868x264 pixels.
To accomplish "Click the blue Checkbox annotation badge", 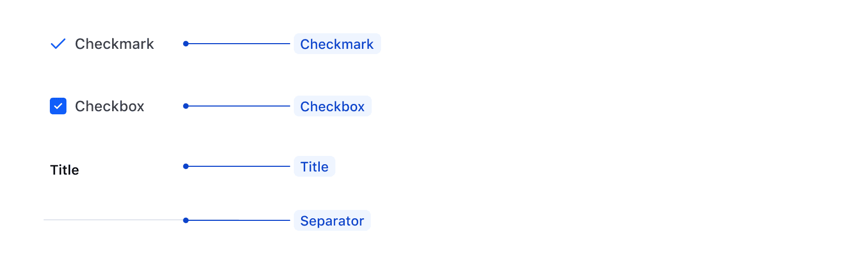I will click(x=332, y=107).
